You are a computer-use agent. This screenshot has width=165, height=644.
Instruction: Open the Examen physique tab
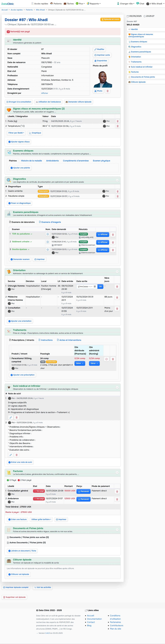(x=102, y=161)
